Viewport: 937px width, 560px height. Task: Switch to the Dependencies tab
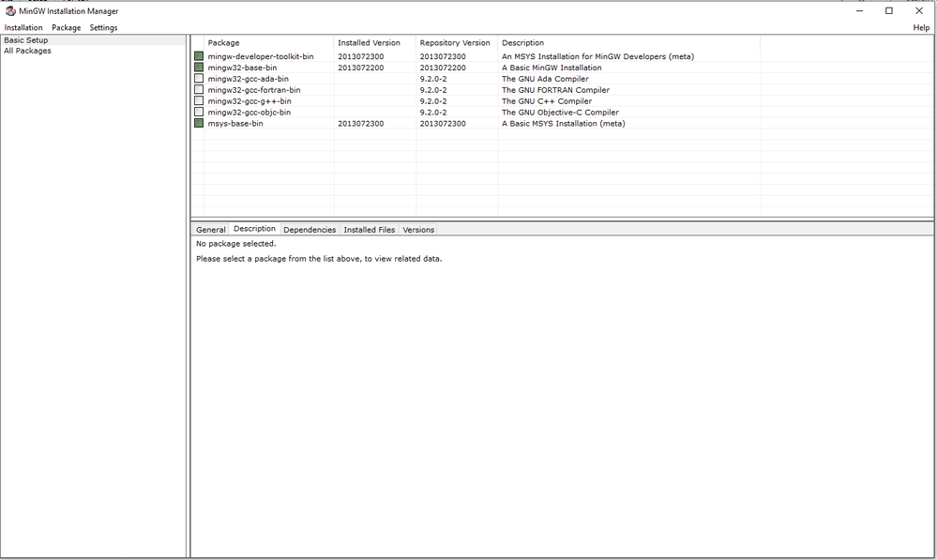click(310, 230)
